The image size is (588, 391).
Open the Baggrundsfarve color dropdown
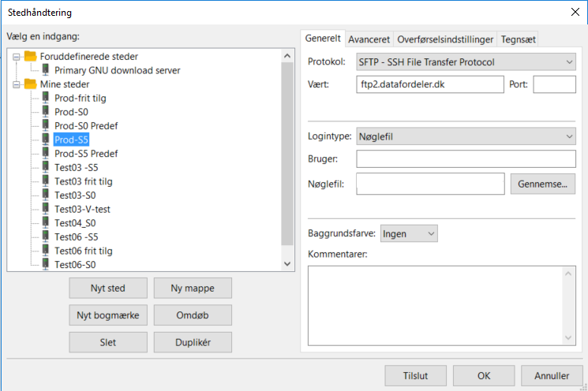click(x=408, y=233)
